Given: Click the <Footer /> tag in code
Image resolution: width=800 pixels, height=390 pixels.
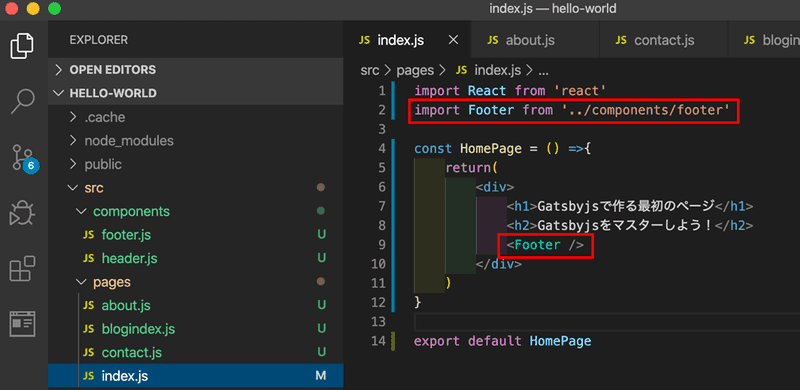Looking at the screenshot, I should (x=545, y=246).
